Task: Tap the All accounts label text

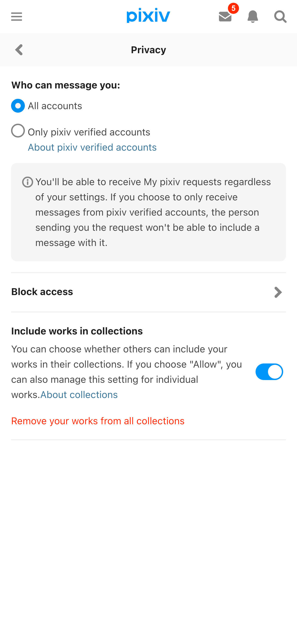Action: coord(55,106)
